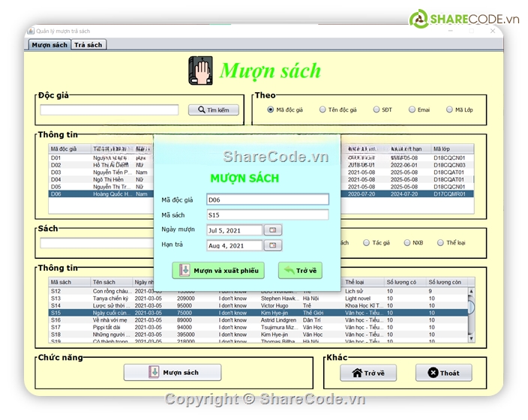Click the Mã sách column header
Viewport: 528px width, 420px height.
click(70, 282)
